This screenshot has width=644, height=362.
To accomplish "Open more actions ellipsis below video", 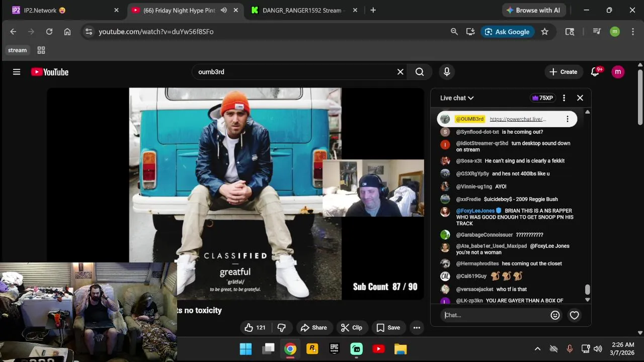I will 417,328.
